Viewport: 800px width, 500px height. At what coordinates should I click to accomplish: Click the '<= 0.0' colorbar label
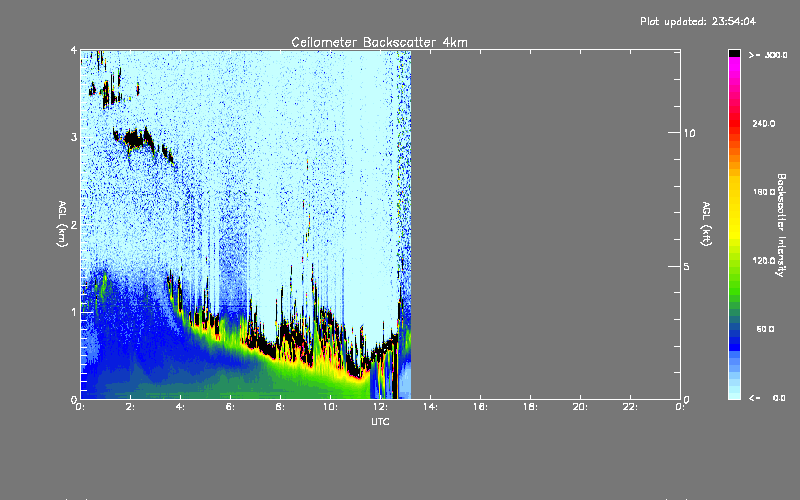pyautogui.click(x=768, y=398)
